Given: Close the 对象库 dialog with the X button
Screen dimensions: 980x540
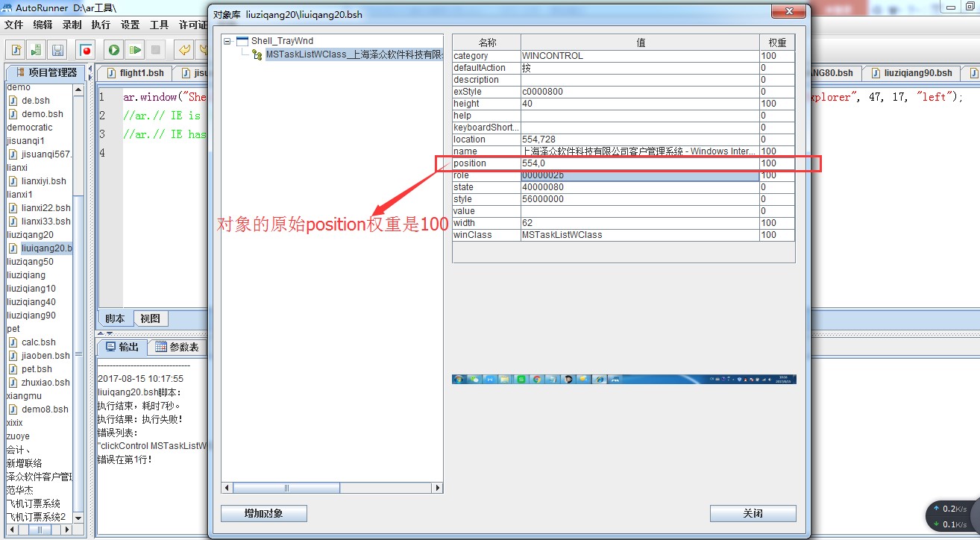Looking at the screenshot, I should click(x=788, y=11).
